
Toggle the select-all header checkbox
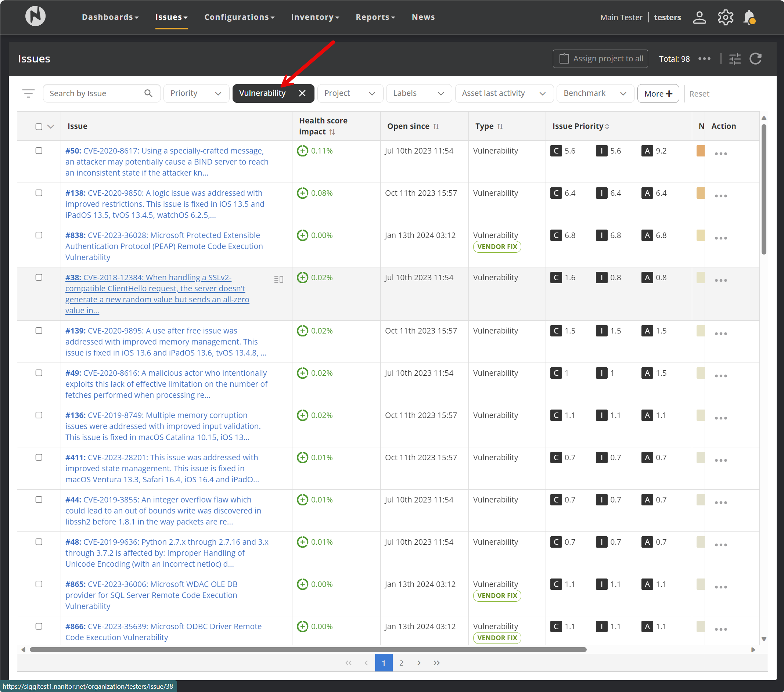(39, 126)
